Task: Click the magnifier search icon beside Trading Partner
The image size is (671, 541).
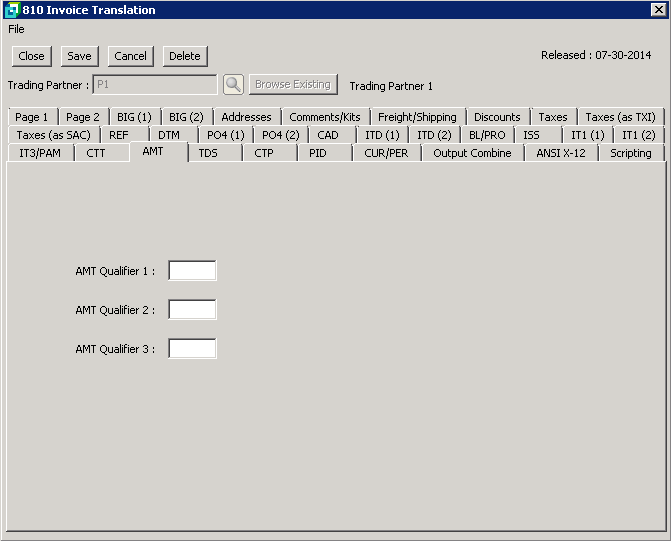Action: (233, 85)
